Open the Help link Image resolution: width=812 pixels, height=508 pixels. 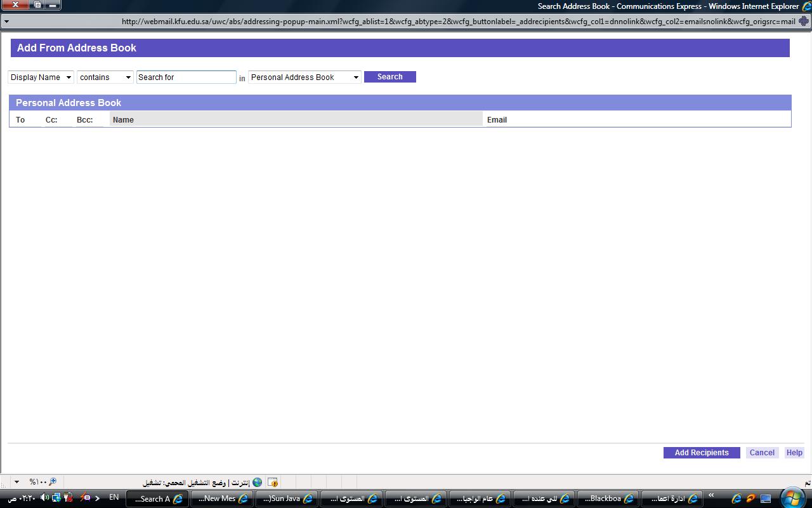794,453
